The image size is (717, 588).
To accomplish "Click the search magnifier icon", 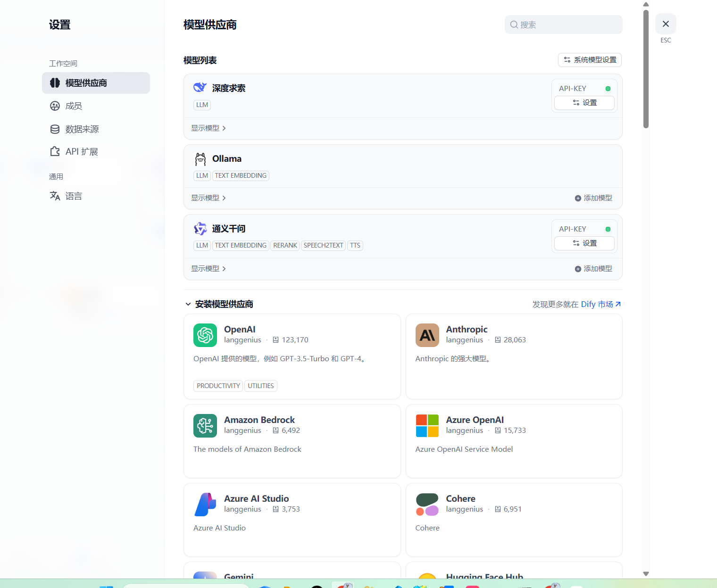I will click(x=514, y=25).
